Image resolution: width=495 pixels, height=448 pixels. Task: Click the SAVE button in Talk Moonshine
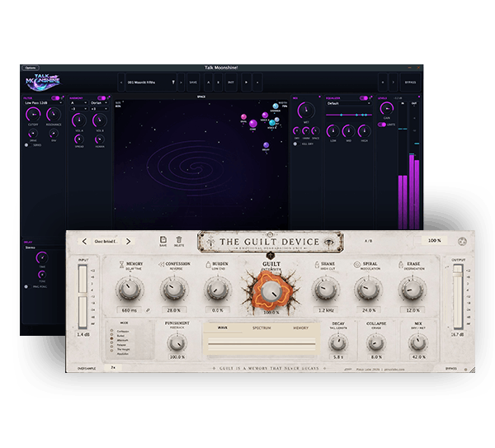pyautogui.click(x=193, y=83)
